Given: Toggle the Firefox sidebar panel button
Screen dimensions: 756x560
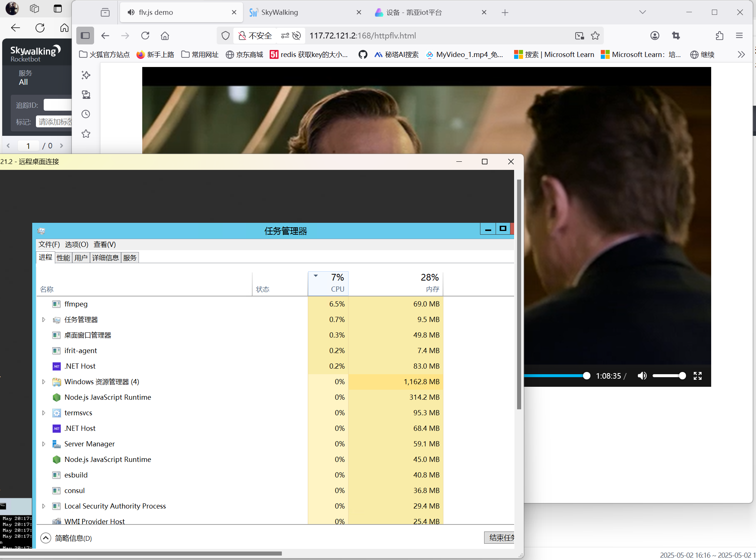Looking at the screenshot, I should 85,36.
